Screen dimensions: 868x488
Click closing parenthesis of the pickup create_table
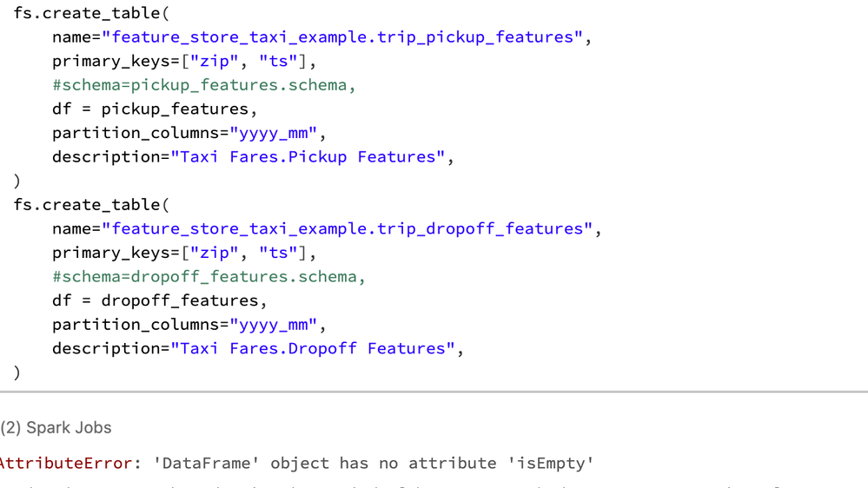[x=17, y=181]
